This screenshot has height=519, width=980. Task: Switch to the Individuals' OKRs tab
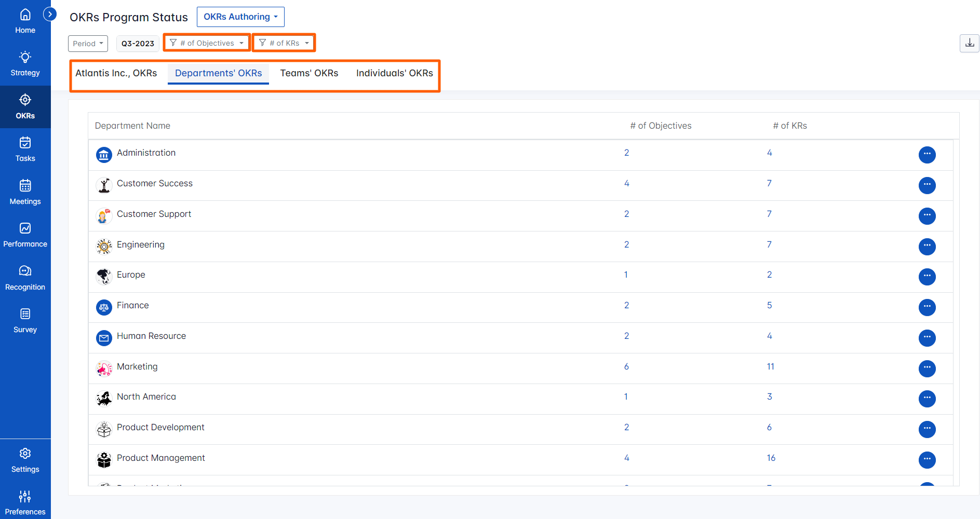click(394, 73)
